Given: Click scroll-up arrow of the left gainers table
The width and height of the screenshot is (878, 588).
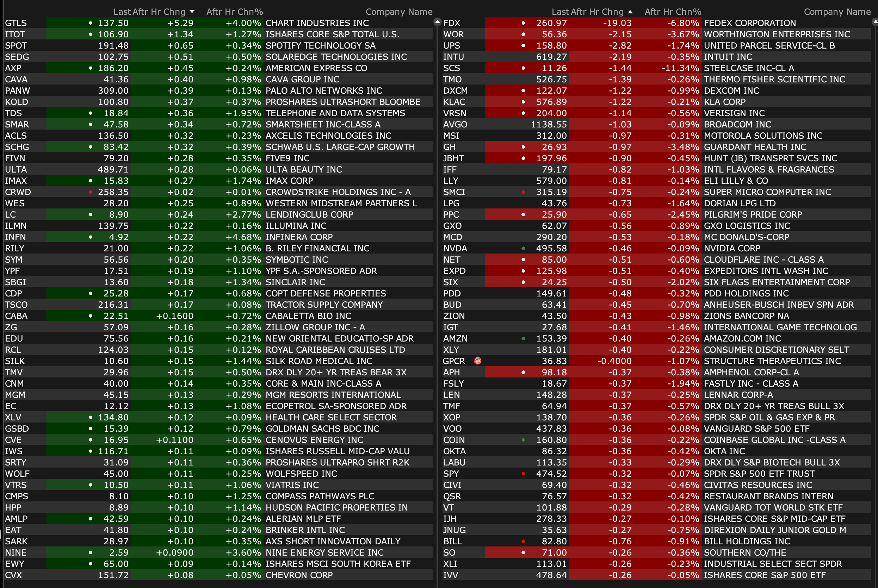Looking at the screenshot, I should pyautogui.click(x=437, y=22).
